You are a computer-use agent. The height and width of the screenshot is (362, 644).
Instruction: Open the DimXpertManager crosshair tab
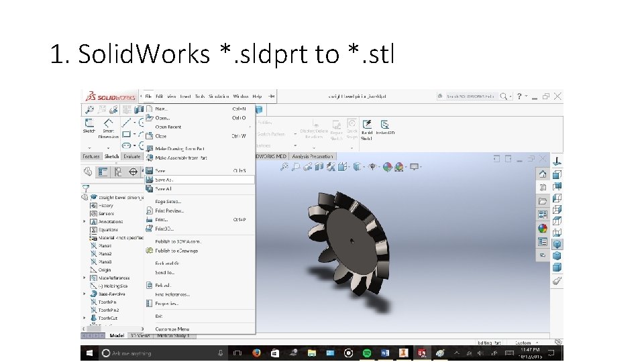tap(133, 172)
